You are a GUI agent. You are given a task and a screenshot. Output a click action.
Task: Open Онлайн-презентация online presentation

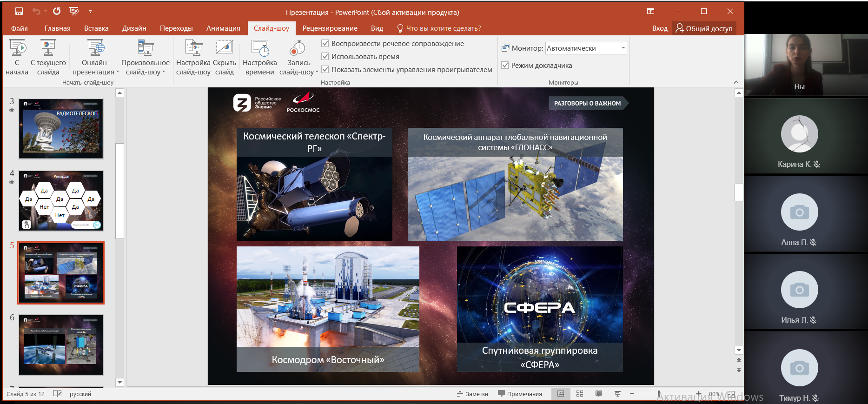[x=96, y=58]
